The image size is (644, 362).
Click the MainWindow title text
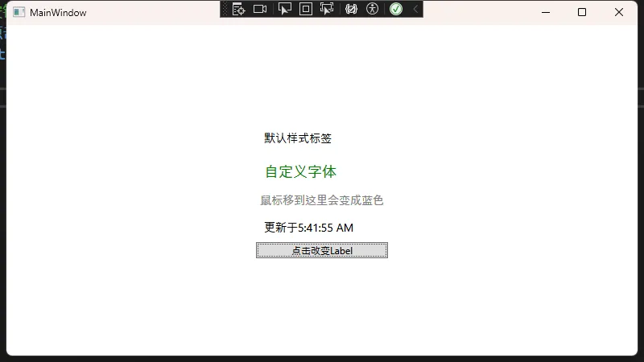point(58,13)
